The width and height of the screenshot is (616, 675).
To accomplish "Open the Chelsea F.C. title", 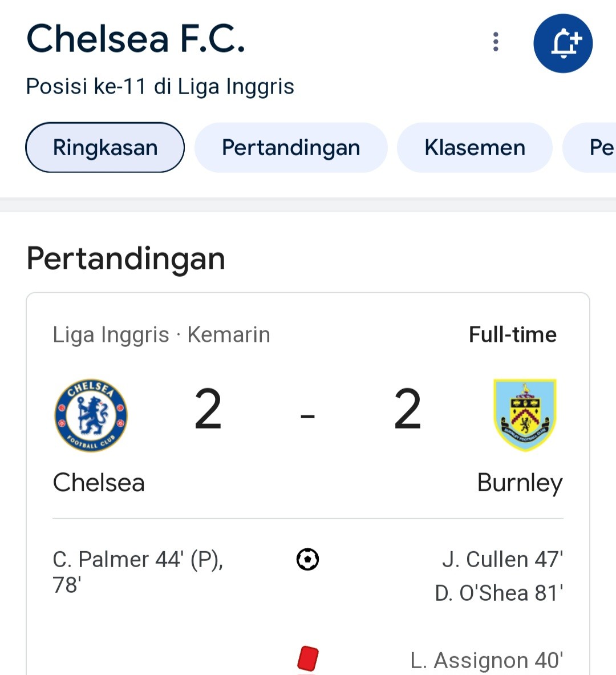I will pyautogui.click(x=136, y=39).
